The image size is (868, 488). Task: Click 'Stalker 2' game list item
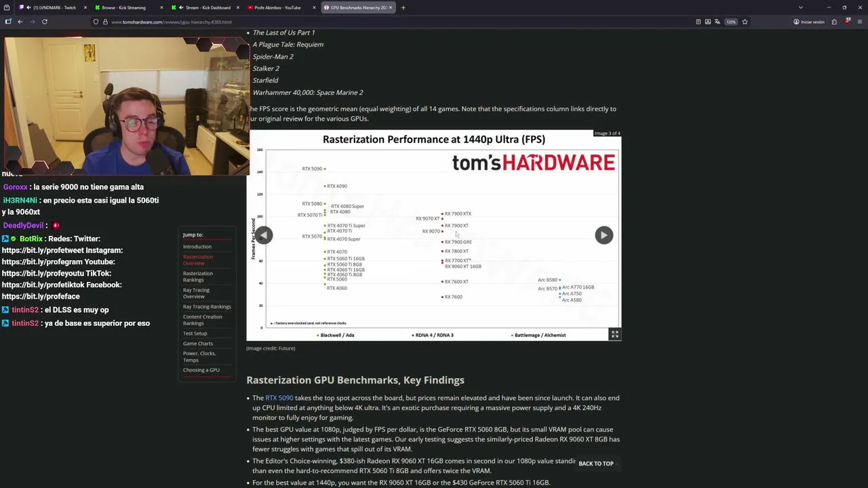coord(266,68)
